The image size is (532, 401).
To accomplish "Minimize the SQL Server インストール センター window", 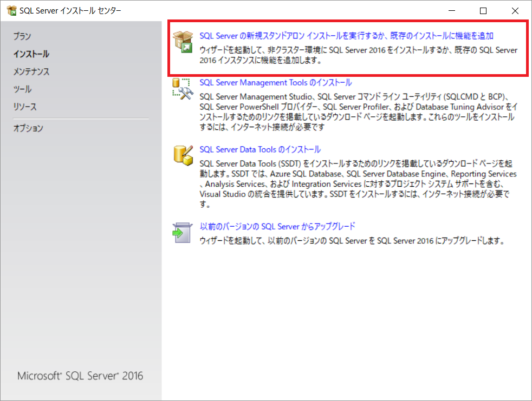I will point(452,10).
